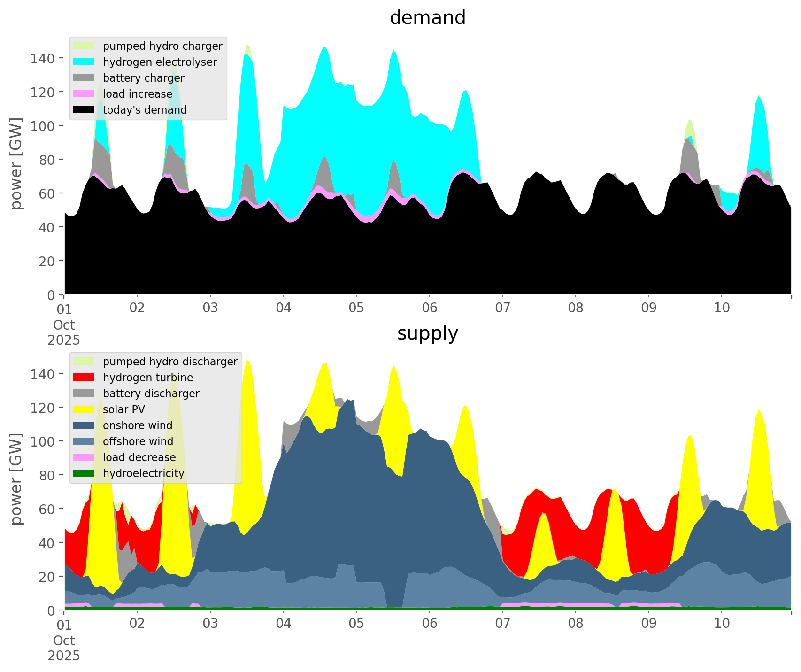
Task: Click the black today's demand legend swatch
Action: 84,110
